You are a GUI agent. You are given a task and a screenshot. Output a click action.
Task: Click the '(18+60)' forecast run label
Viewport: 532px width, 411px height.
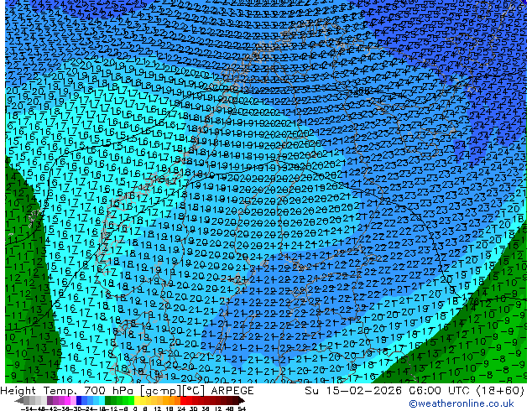click(x=500, y=391)
